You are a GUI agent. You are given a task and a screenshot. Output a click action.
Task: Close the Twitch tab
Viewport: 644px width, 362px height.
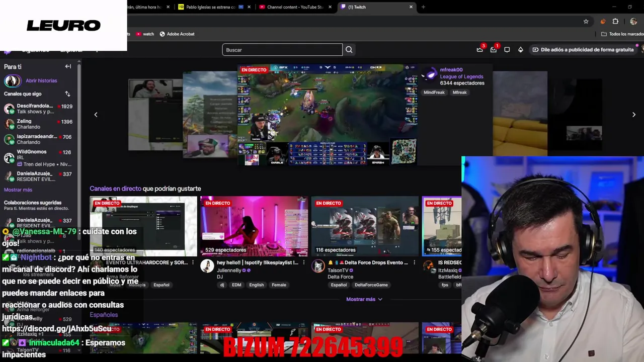411,7
